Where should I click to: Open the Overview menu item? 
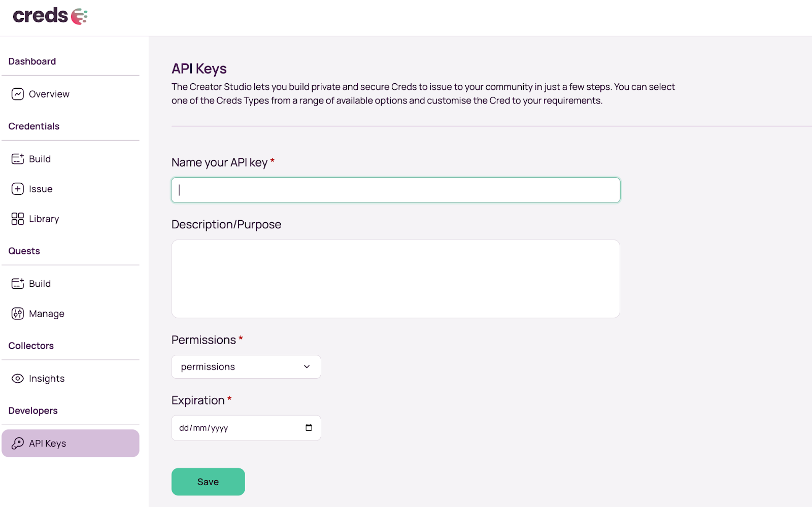coord(49,94)
